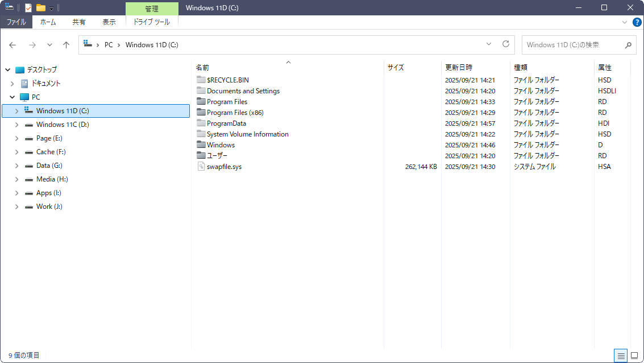Screen dimensions: 644x363
Task: Expand the ribbon with the chevron
Action: tap(625, 22)
